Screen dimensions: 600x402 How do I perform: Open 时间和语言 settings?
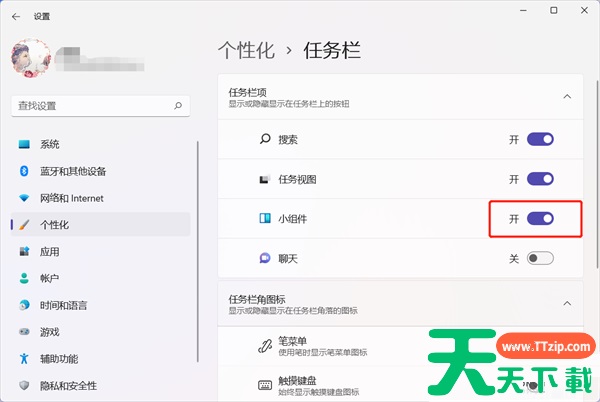click(101, 305)
